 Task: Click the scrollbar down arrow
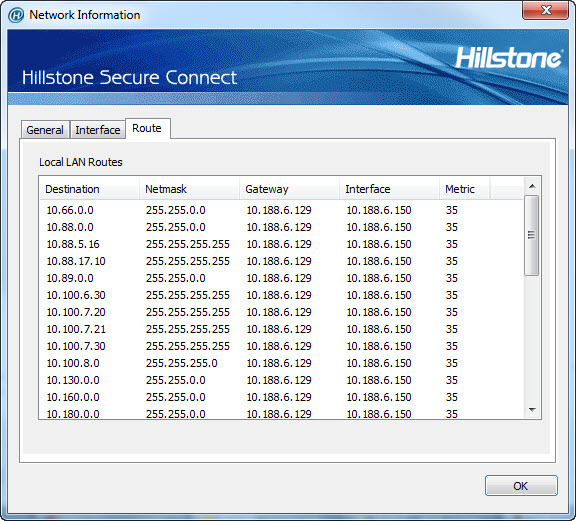click(532, 409)
